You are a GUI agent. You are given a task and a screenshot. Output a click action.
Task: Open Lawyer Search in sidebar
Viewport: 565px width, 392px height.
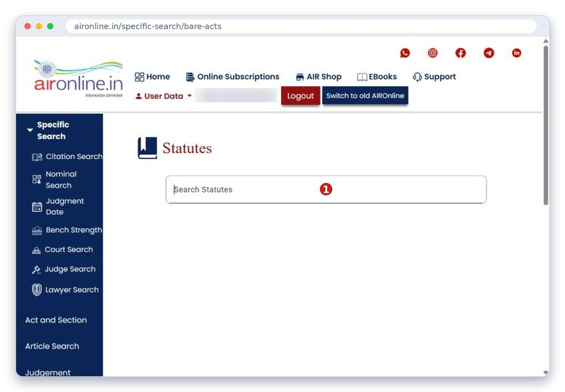66,290
